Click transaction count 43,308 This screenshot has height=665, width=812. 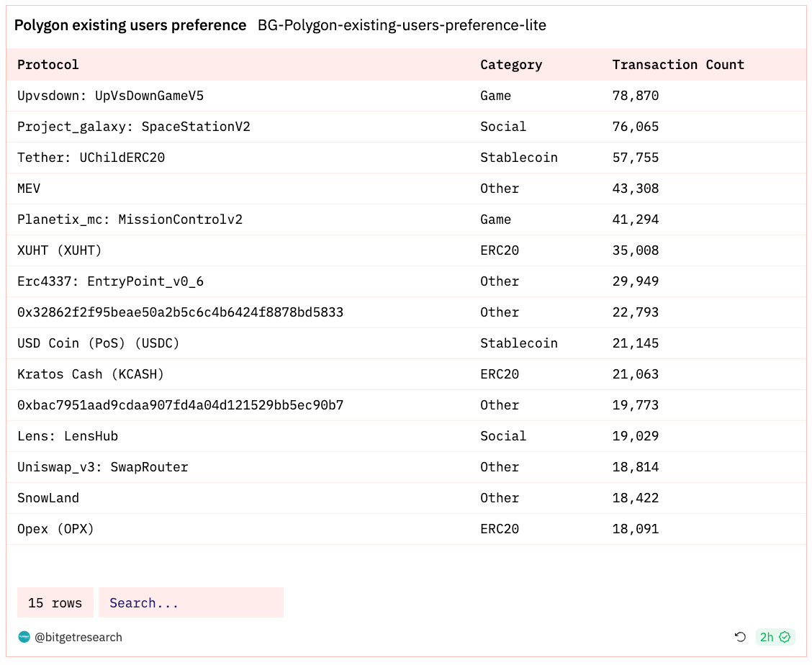[636, 189]
